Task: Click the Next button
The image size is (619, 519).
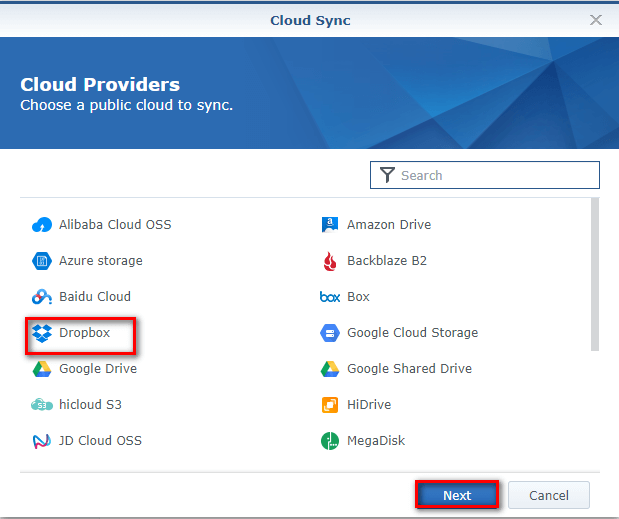Action: 457,495
